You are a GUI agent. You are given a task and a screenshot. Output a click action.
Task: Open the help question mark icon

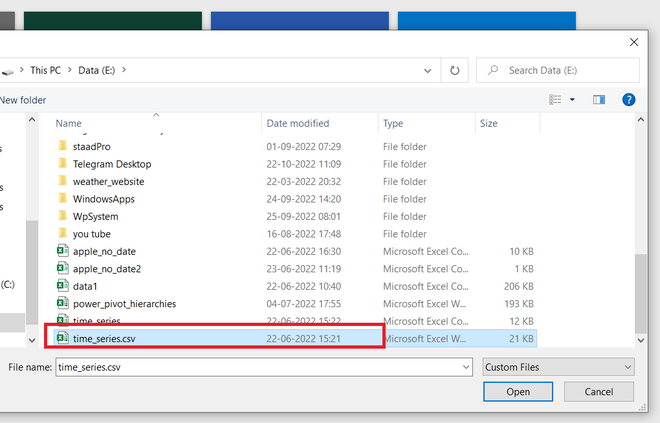[x=628, y=100]
